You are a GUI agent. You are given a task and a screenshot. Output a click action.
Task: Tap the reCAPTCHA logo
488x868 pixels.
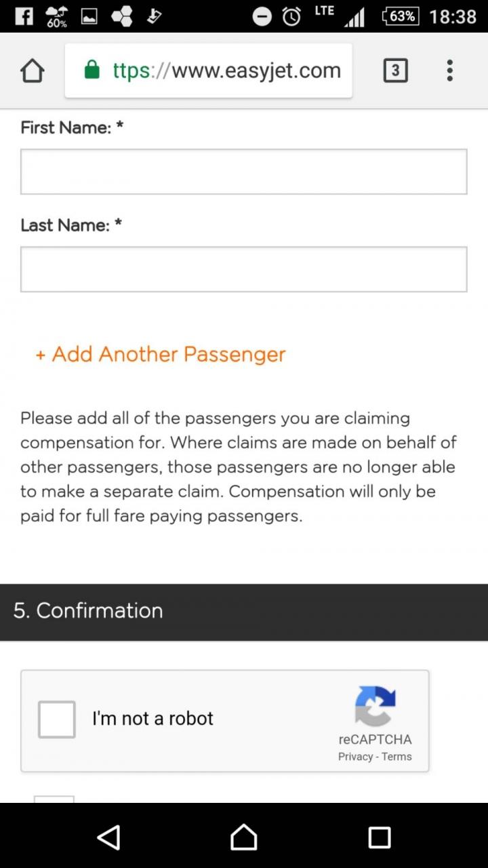tap(375, 707)
